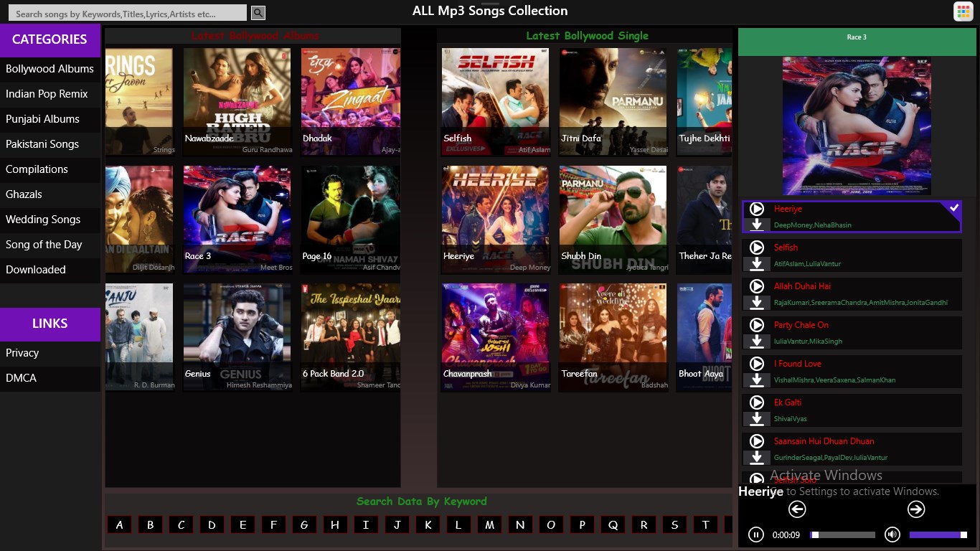
Task: Search keyword by letter G
Action: point(304,524)
